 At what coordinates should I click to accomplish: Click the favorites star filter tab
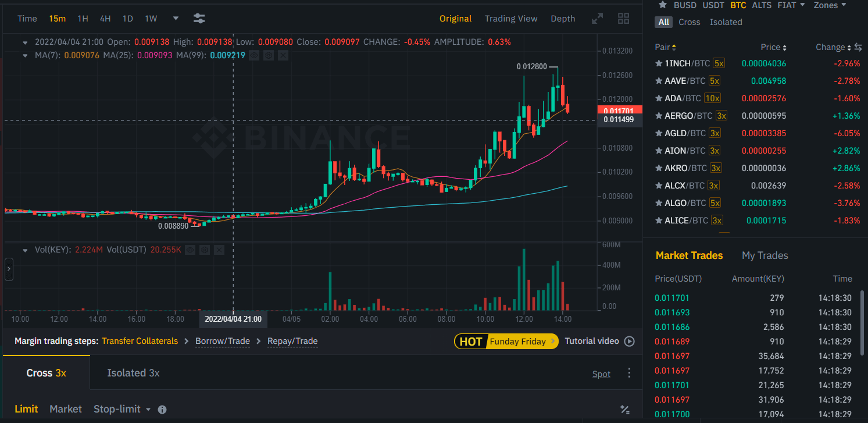pyautogui.click(x=662, y=5)
